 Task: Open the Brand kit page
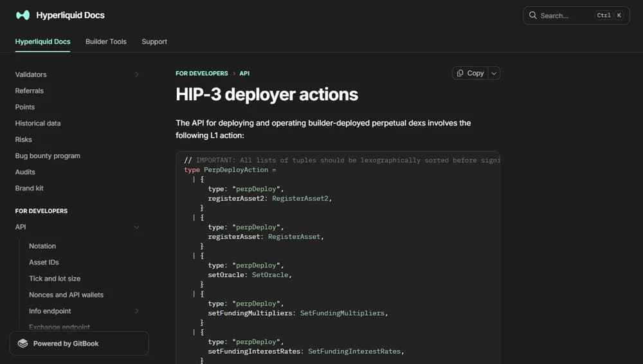29,188
